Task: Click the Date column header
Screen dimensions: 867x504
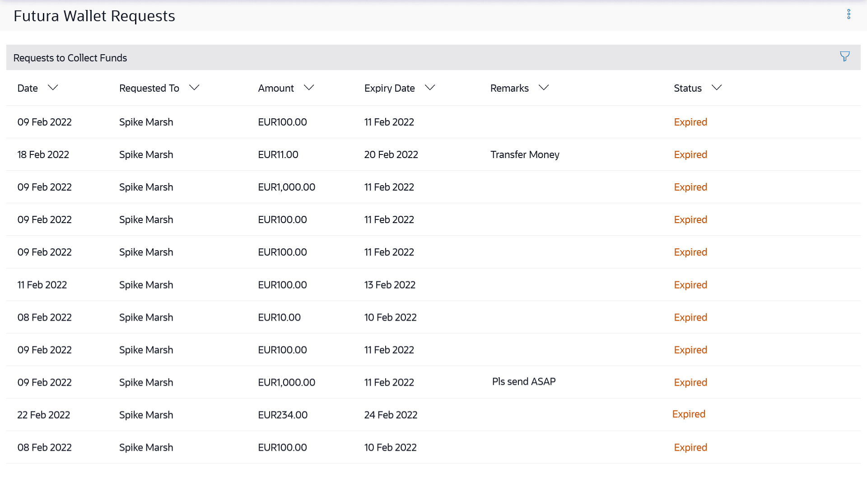Action: point(28,88)
